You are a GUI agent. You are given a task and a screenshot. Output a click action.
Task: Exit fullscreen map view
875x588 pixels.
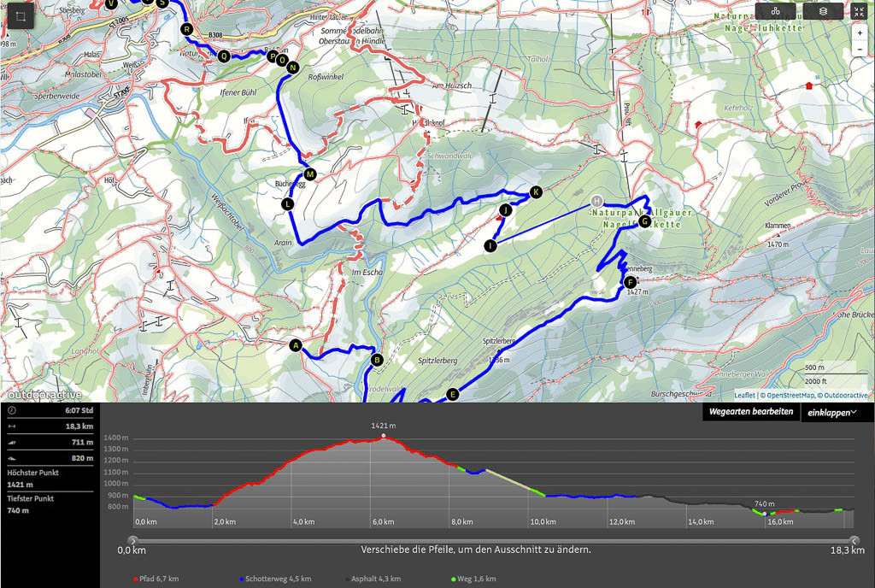(860, 12)
